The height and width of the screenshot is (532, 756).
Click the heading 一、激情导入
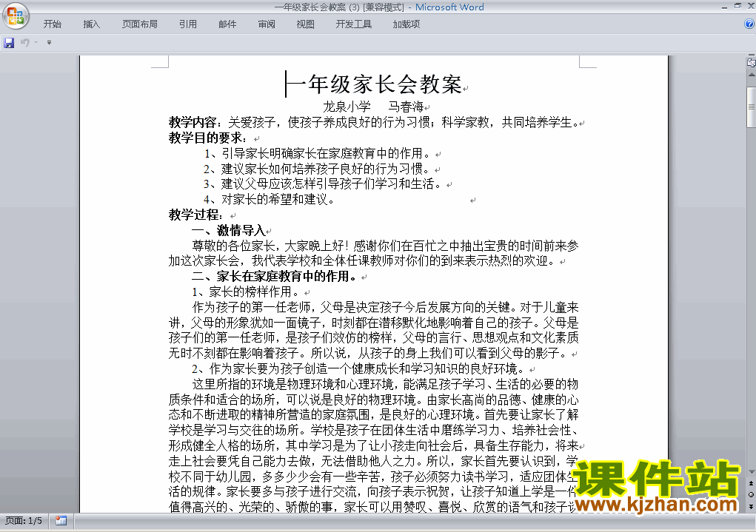pos(229,230)
